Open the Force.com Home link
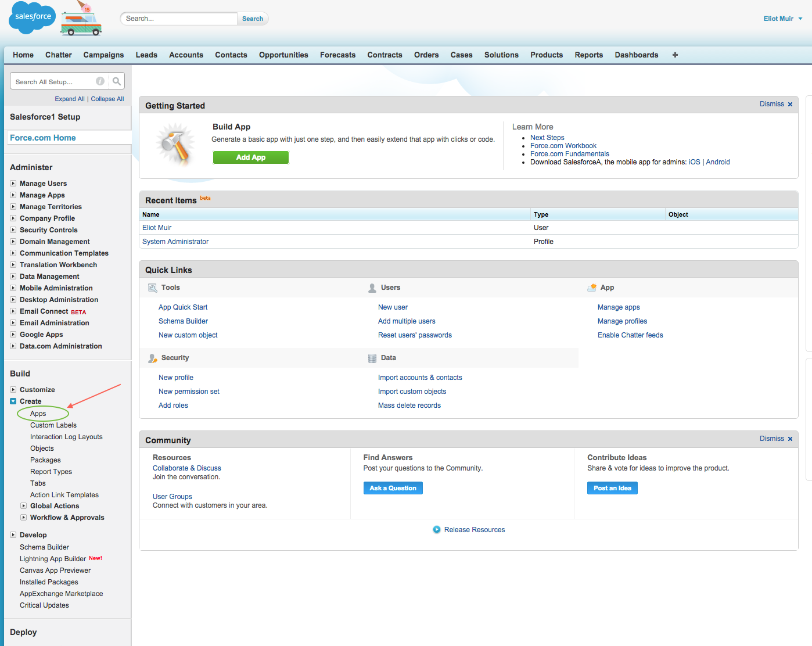 click(43, 138)
